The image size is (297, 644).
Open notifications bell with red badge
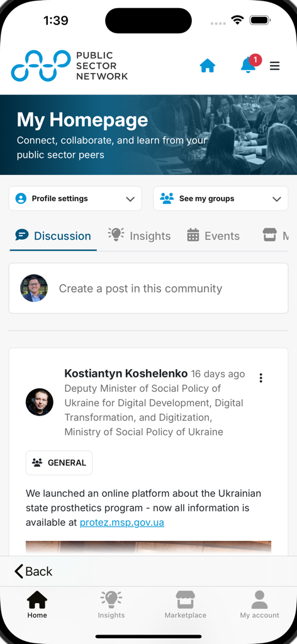tap(250, 64)
